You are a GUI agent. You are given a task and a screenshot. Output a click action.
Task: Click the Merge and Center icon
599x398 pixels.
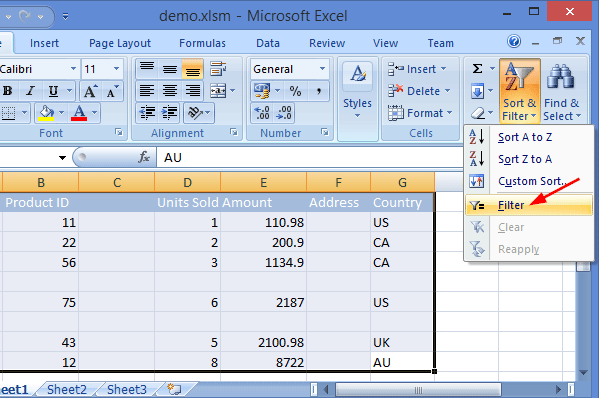(218, 91)
